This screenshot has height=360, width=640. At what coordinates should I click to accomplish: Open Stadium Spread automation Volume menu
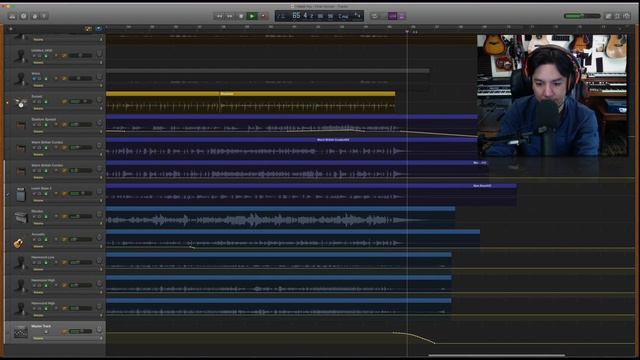tap(39, 131)
